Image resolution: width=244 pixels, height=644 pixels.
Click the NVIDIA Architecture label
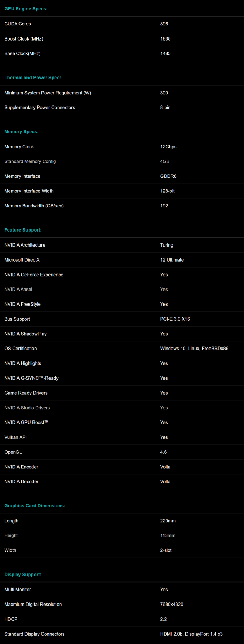point(25,245)
